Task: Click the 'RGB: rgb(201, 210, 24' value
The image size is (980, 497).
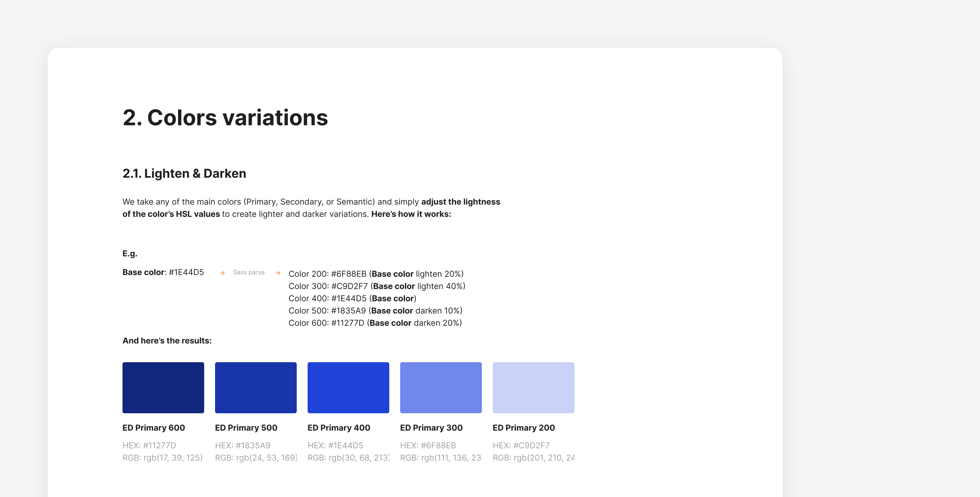Action: coord(533,458)
